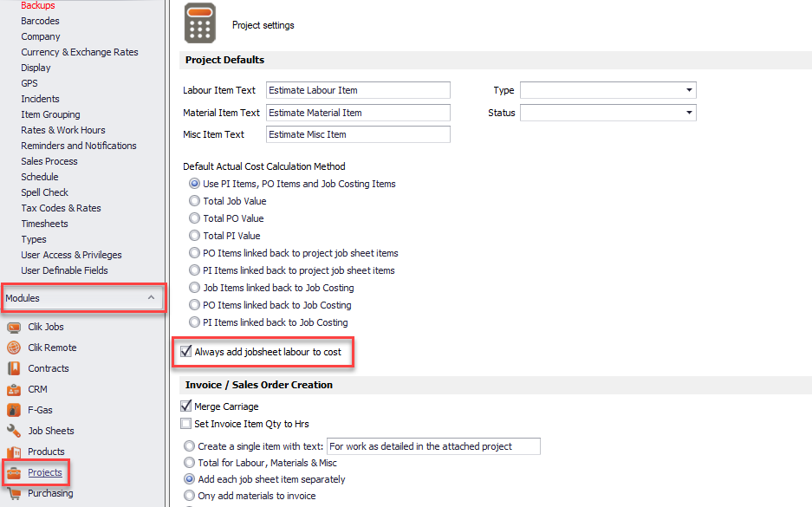Click the Projects module link
This screenshot has height=507, width=812.
click(x=45, y=472)
